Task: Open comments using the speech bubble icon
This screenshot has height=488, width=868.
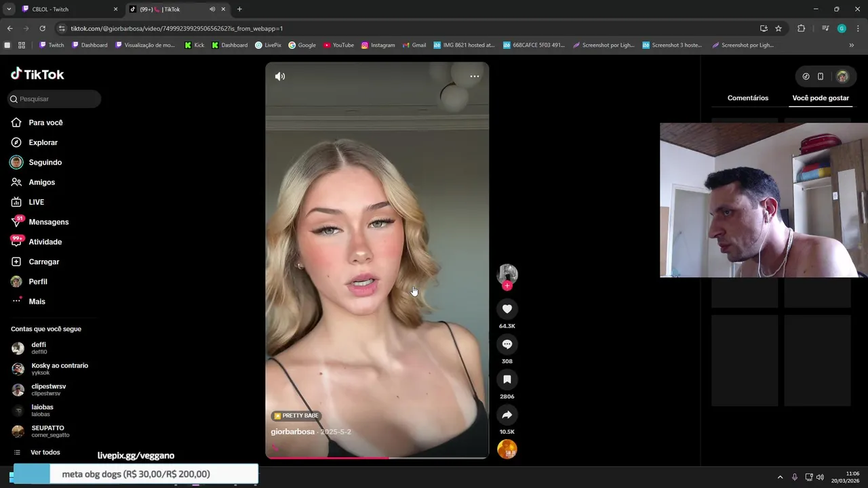Action: coord(507,344)
